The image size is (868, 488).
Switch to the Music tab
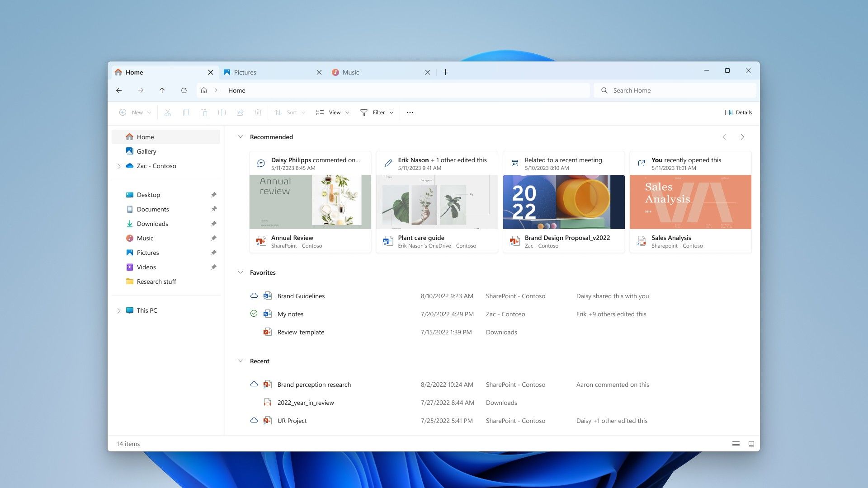click(351, 72)
